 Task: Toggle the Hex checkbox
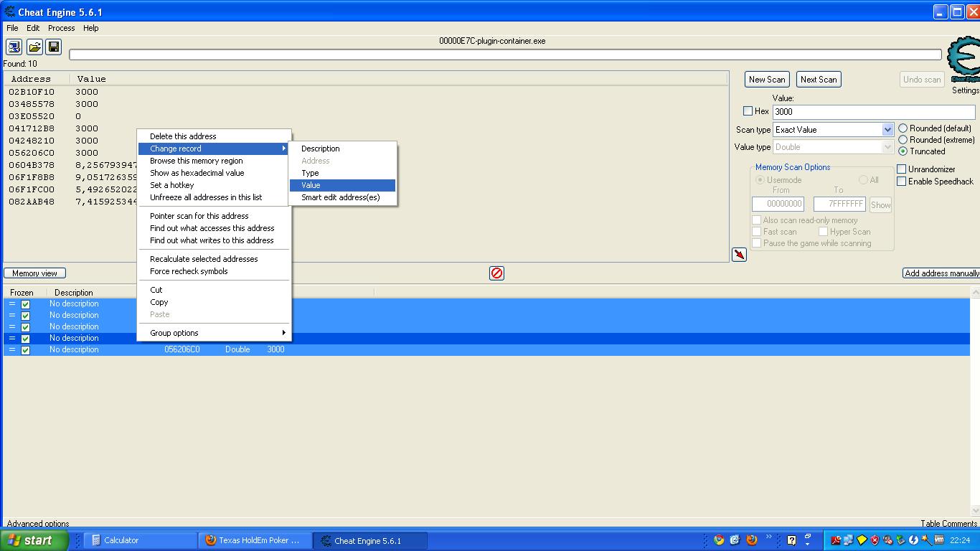pos(748,111)
